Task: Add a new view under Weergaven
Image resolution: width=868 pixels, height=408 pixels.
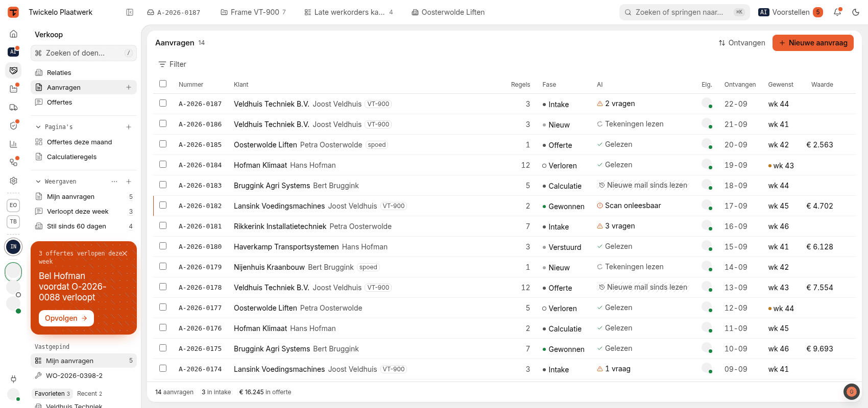Action: pyautogui.click(x=129, y=182)
